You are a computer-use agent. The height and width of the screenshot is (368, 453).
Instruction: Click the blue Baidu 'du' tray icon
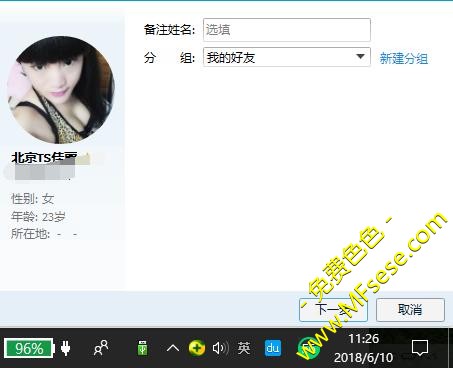(273, 348)
